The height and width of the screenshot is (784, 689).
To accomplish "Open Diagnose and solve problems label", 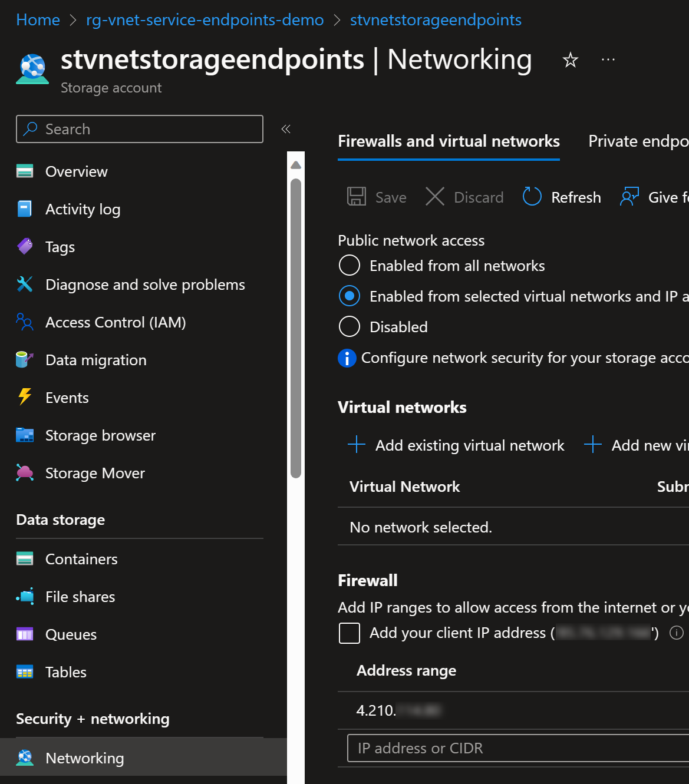I will tap(145, 285).
